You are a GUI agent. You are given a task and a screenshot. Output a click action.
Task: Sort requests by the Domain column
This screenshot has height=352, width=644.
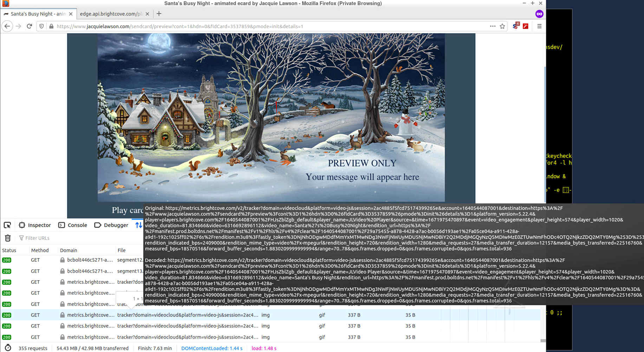[69, 250]
